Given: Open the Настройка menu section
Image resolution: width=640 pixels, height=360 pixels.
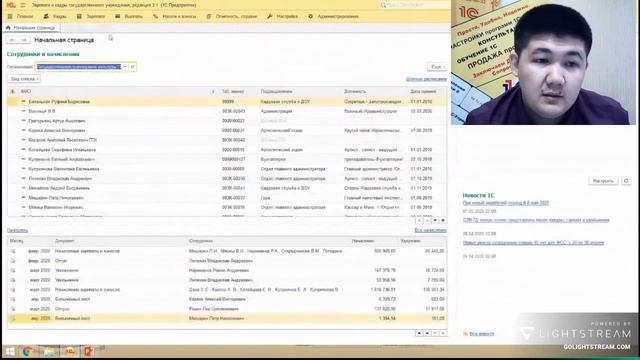Looking at the screenshot, I should 282,16.
